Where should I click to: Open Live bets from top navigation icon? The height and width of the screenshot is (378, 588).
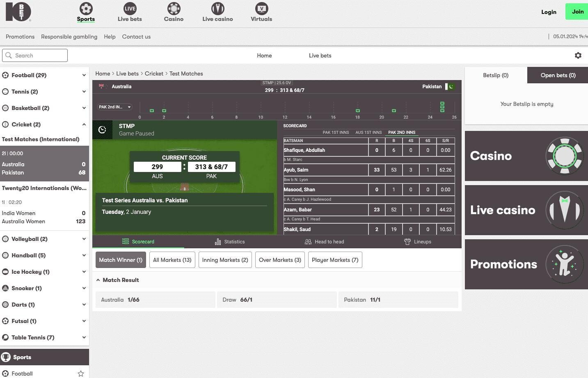(x=130, y=8)
